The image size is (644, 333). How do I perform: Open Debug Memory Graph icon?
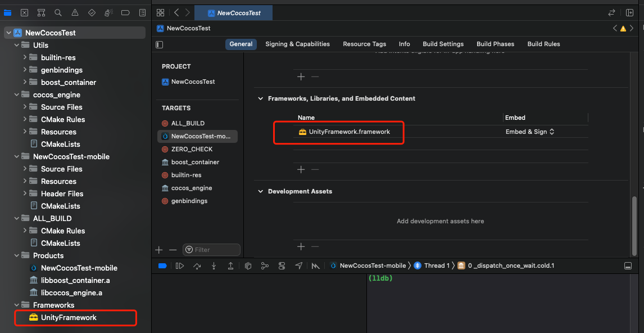[265, 265]
